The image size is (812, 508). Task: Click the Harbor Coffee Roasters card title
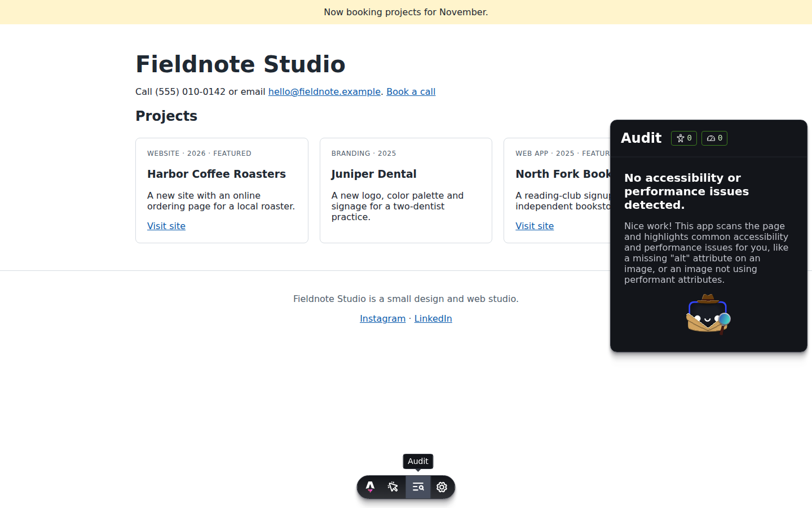(217, 174)
